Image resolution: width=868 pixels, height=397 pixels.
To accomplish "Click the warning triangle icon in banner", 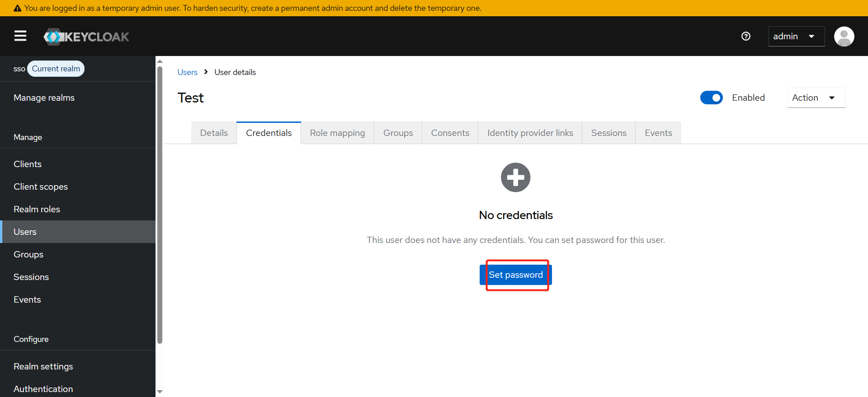I will [x=18, y=8].
